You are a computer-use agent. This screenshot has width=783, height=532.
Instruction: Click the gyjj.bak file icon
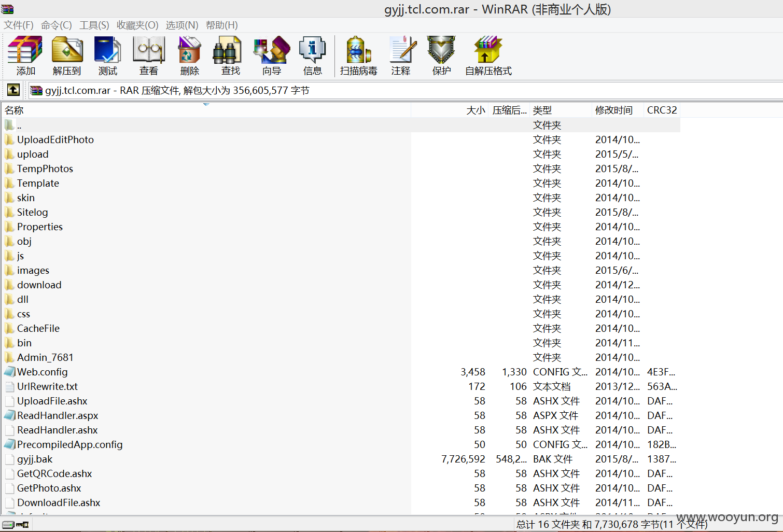pos(10,459)
